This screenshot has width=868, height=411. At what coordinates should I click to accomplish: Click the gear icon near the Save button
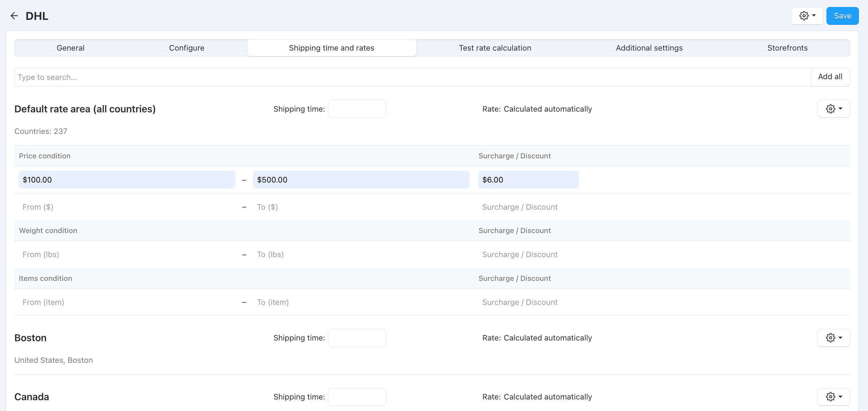804,15
